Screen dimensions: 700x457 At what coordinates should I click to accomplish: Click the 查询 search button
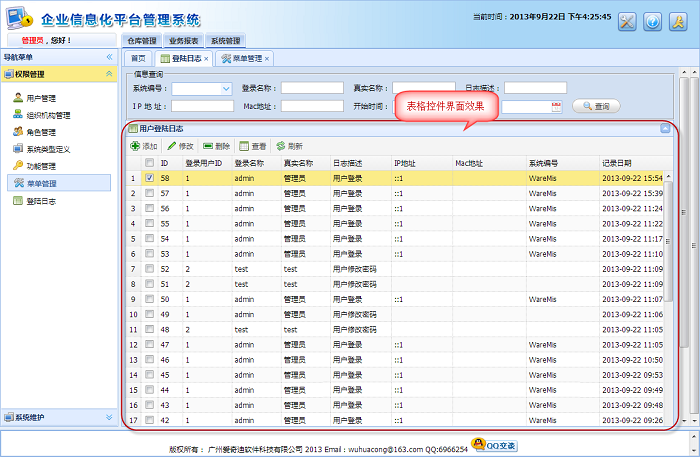pyautogui.click(x=596, y=106)
